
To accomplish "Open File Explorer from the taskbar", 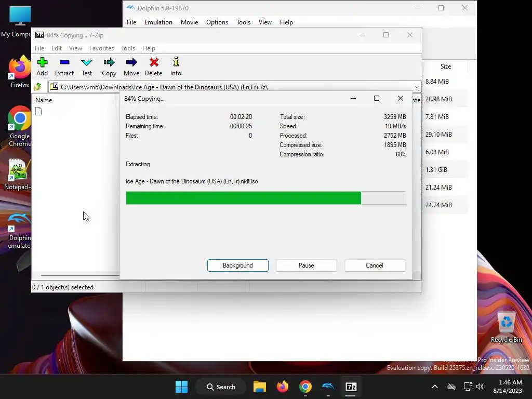I will click(x=260, y=387).
